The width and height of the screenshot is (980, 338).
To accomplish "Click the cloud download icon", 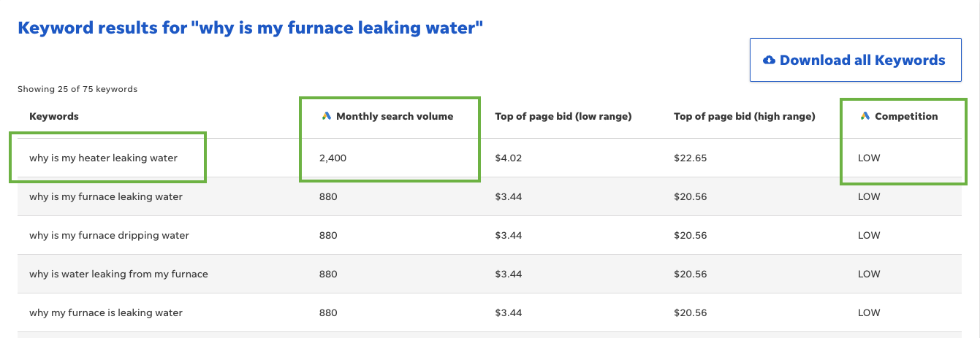I will [769, 61].
